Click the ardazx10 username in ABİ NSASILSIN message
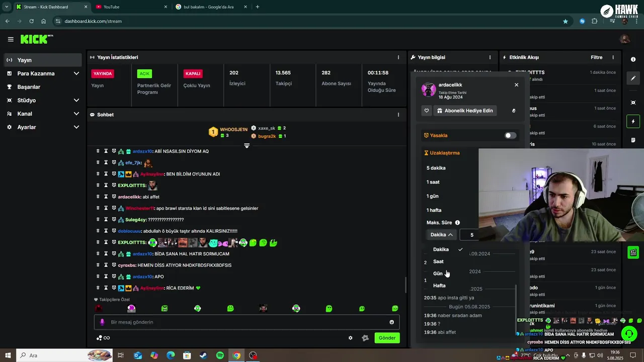 coord(142,151)
